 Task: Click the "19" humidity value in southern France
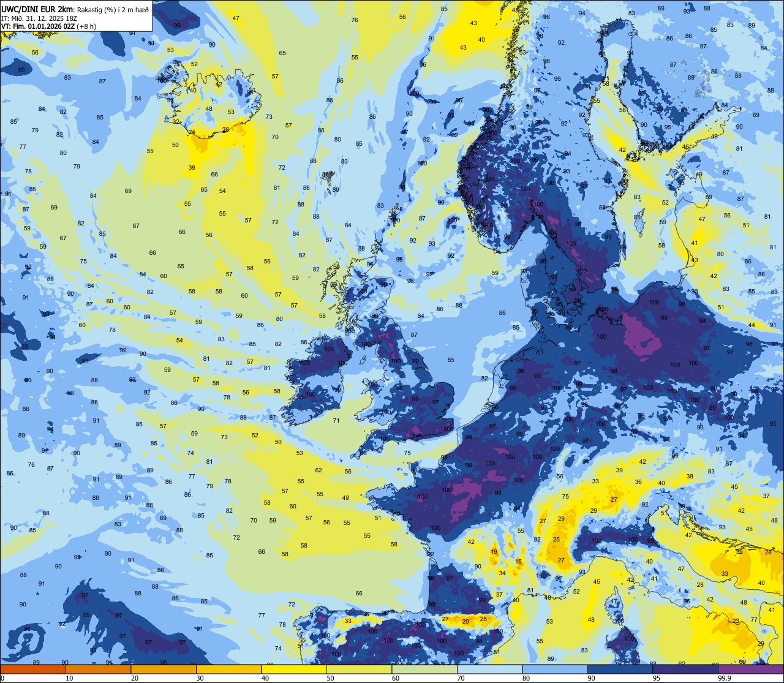click(494, 552)
